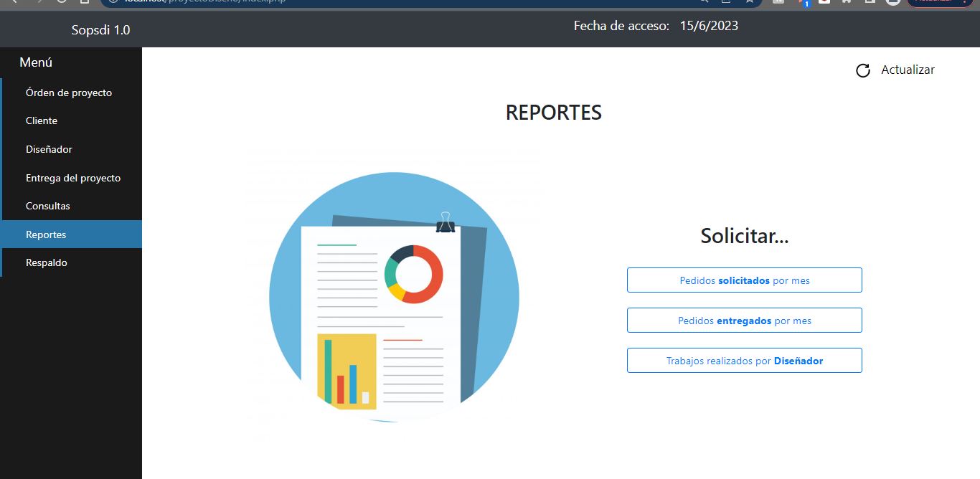
Task: Open Entrega del proyecto menu item
Action: pyautogui.click(x=73, y=178)
